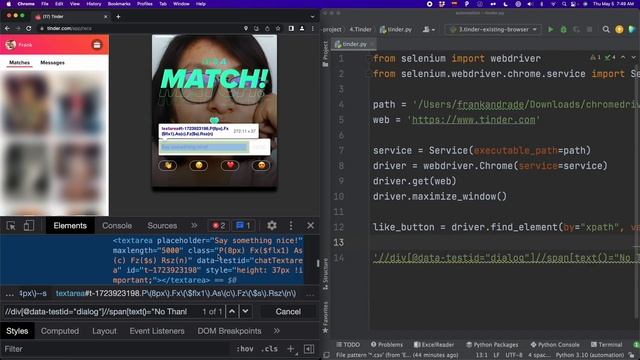Select the Styles sidebar tab

[x=17, y=331]
